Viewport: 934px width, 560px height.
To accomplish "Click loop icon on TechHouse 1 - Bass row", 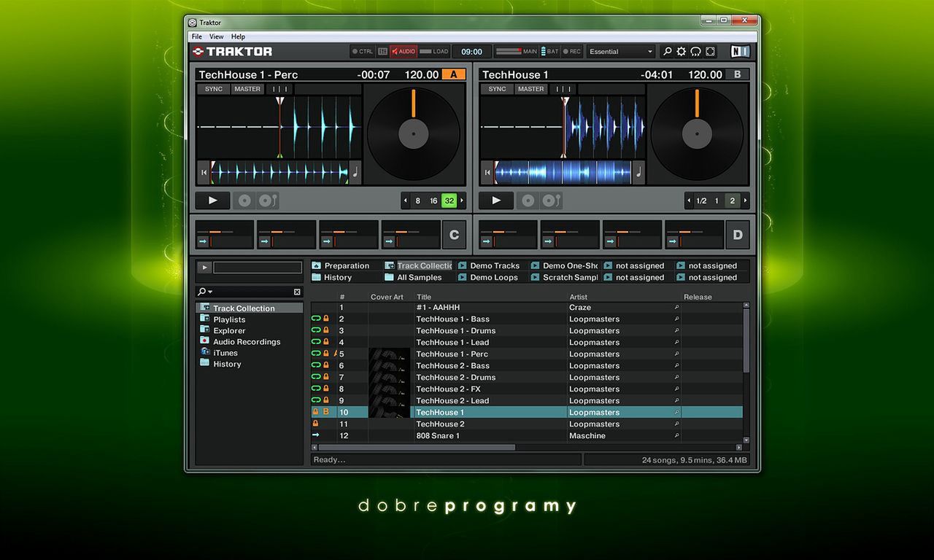I will pos(316,319).
